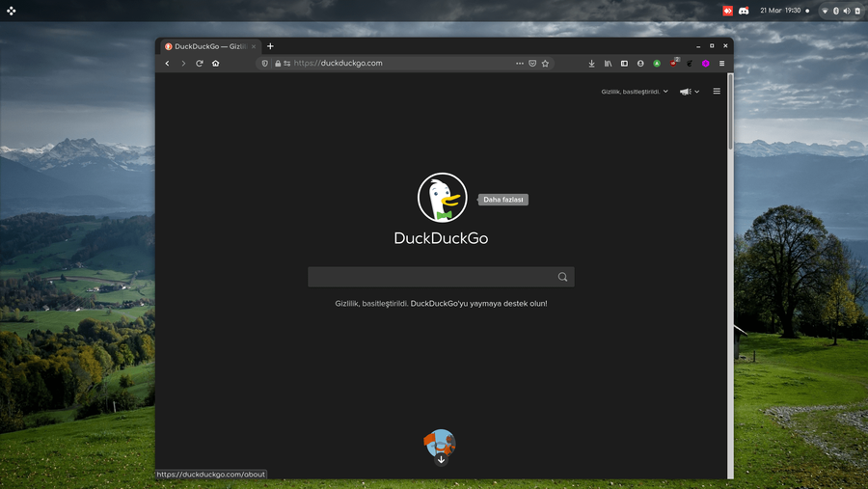Open the downloads panel
This screenshot has width=868, height=489.
(x=592, y=63)
